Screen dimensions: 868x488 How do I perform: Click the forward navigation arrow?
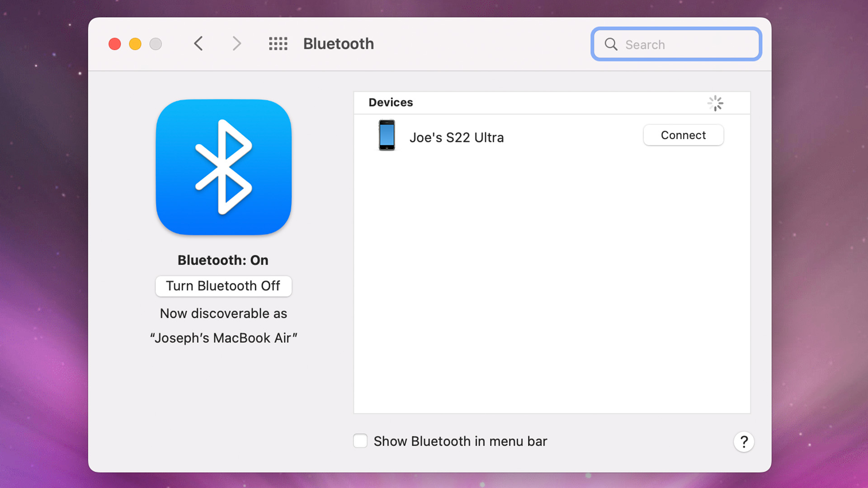[237, 43]
